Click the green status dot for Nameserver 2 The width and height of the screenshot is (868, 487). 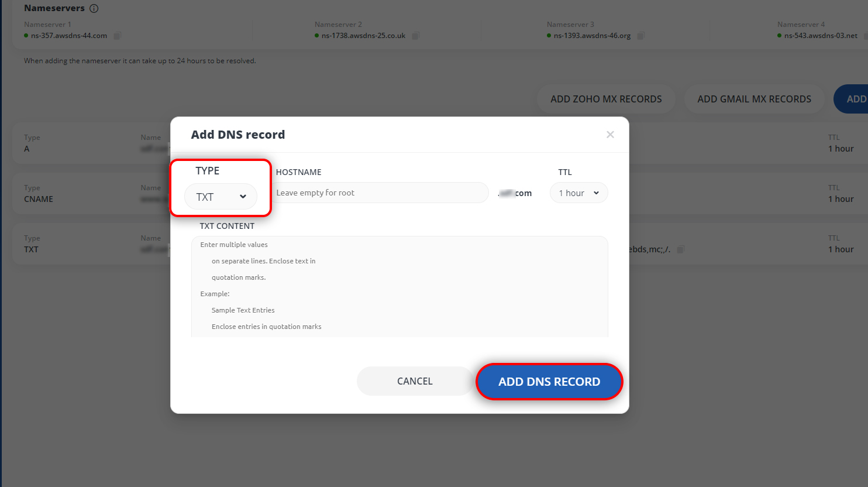316,35
